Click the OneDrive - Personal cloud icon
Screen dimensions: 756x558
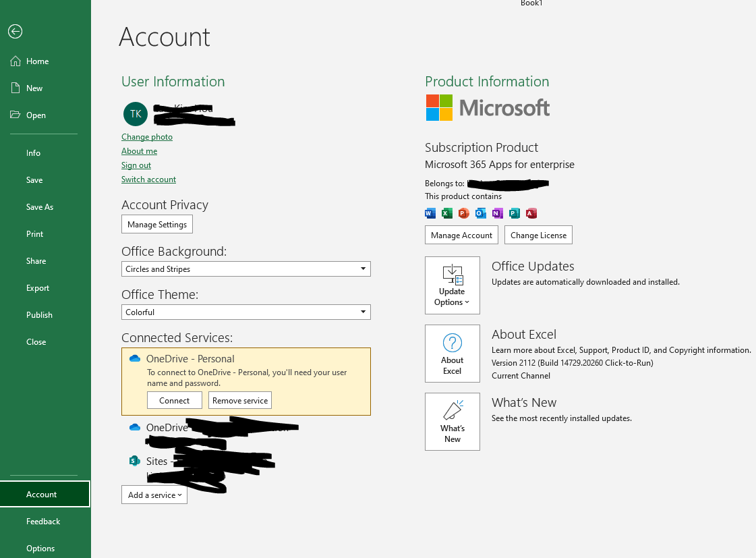click(135, 359)
